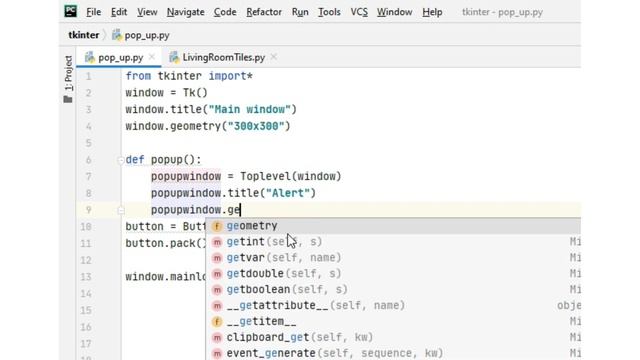
Task: Click the fold end marker on line 9
Action: [x=120, y=211]
